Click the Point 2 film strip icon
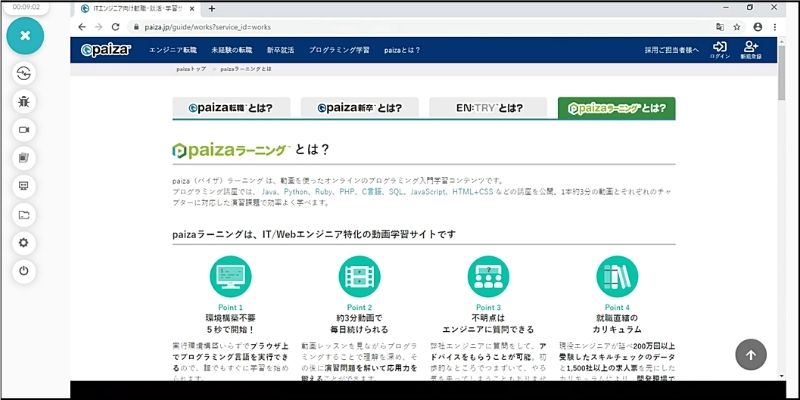The height and width of the screenshot is (400, 800). pyautogui.click(x=360, y=277)
